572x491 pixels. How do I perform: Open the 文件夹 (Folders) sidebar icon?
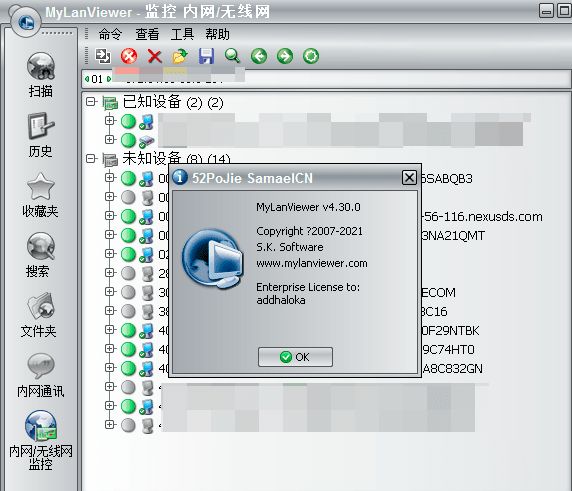41,306
